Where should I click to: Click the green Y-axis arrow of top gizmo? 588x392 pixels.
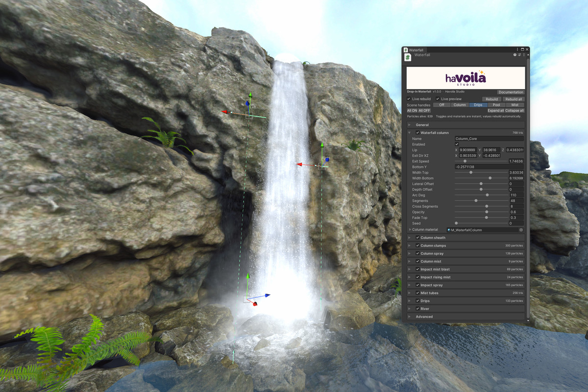250,95
